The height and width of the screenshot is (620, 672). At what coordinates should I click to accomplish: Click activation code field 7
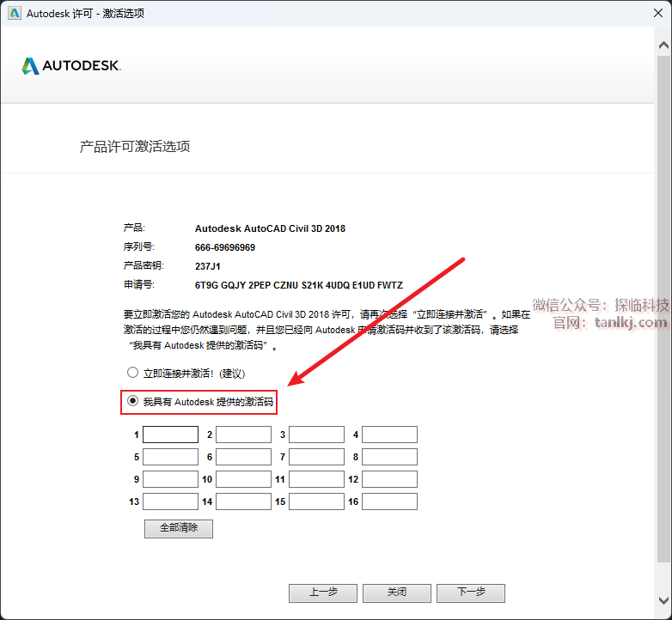(317, 457)
